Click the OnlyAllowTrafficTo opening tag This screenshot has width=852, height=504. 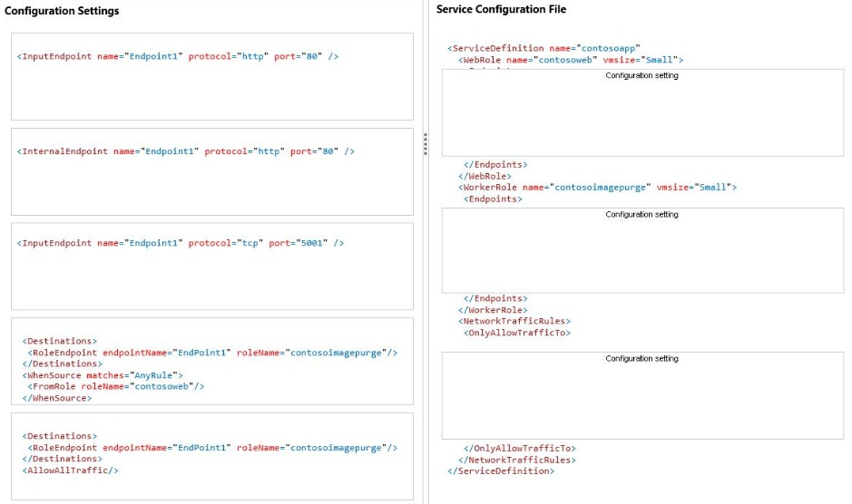click(x=517, y=333)
